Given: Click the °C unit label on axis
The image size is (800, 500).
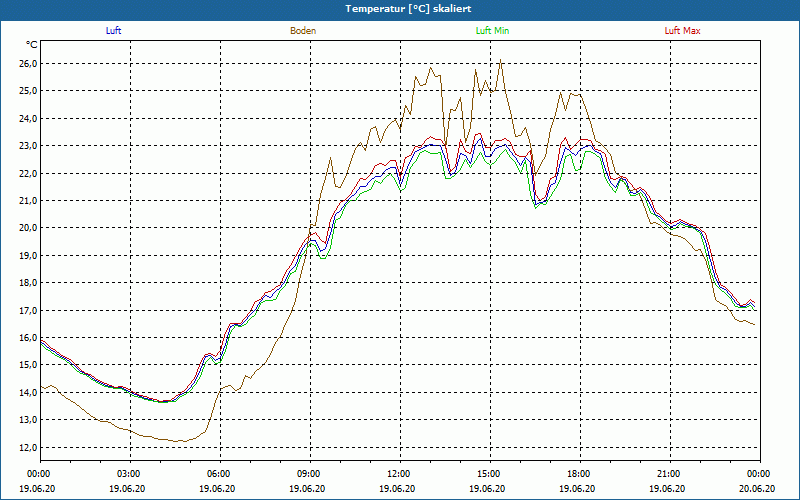Looking at the screenshot, I should click(x=32, y=45).
